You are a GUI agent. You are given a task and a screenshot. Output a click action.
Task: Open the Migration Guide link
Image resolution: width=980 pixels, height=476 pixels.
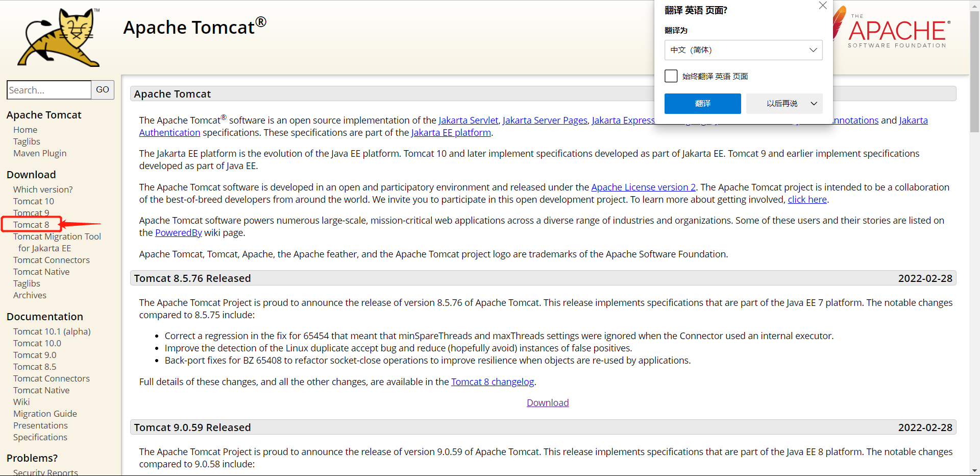click(x=45, y=414)
